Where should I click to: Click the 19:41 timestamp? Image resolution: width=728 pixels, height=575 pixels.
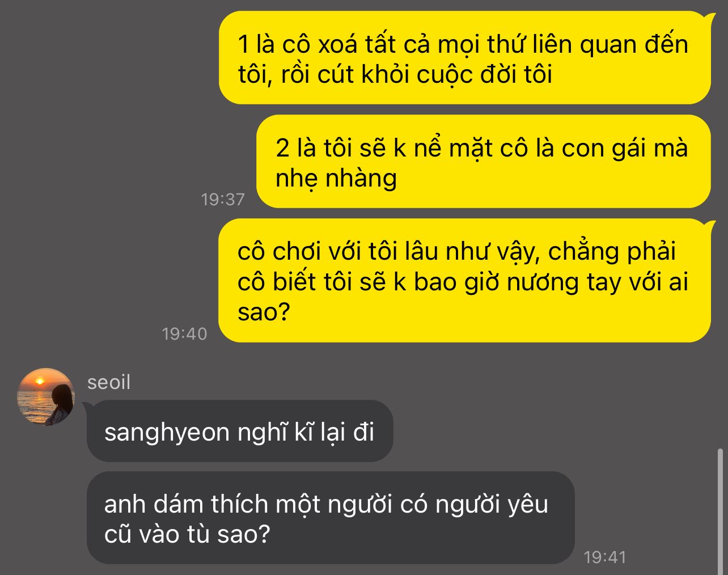605,557
